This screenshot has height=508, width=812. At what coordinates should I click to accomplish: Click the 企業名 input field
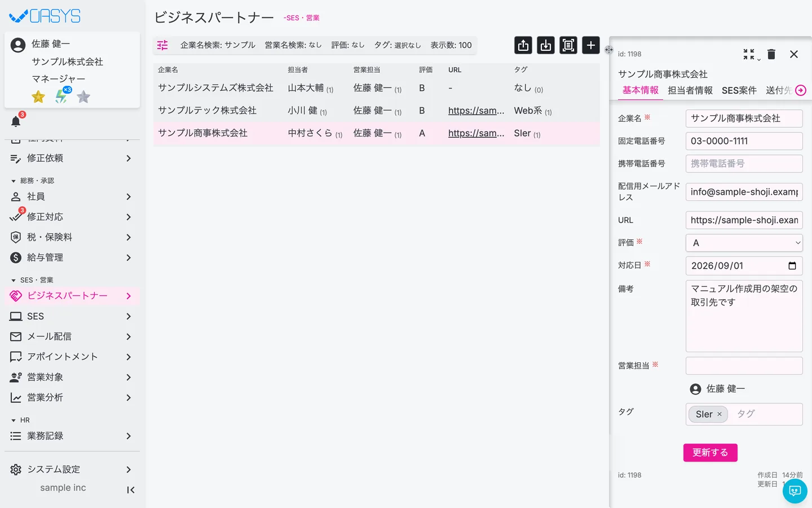coord(744,119)
